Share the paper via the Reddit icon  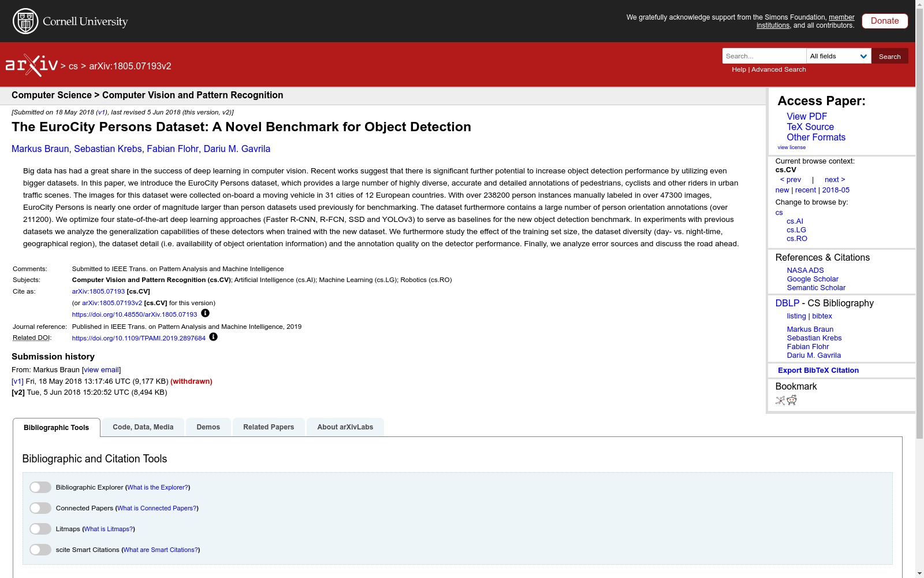(792, 400)
